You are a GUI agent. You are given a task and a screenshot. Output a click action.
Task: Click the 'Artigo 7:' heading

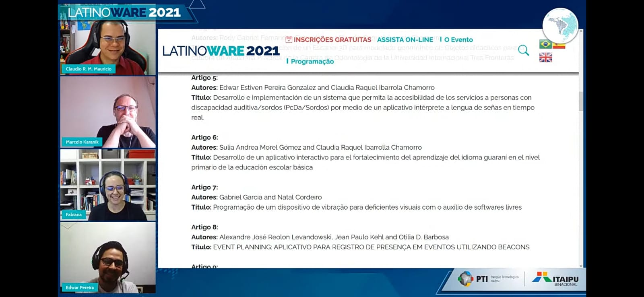pos(204,188)
